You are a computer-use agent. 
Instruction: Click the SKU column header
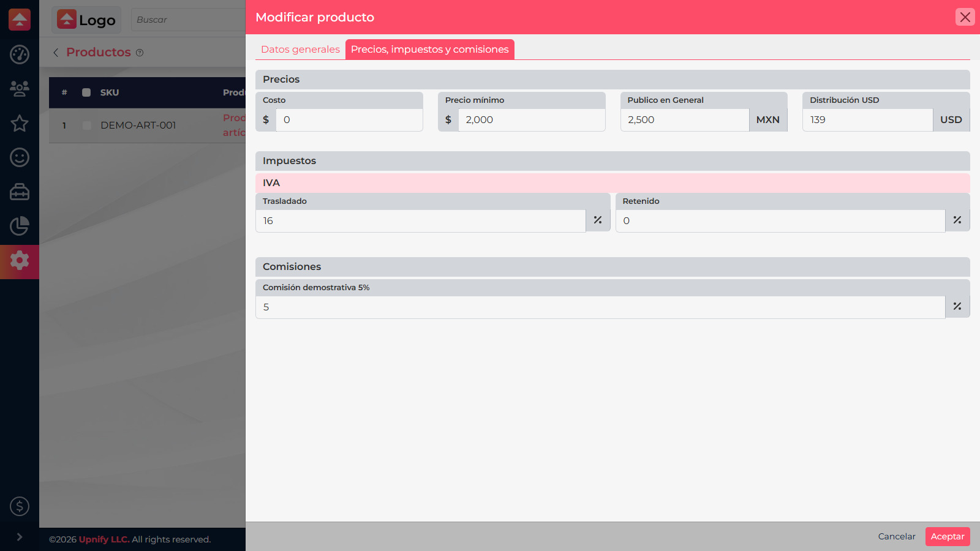[x=110, y=92]
